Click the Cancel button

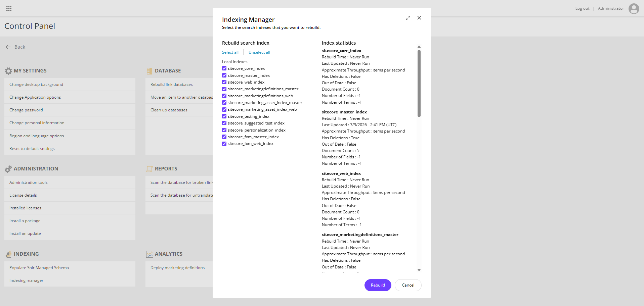pyautogui.click(x=408, y=285)
